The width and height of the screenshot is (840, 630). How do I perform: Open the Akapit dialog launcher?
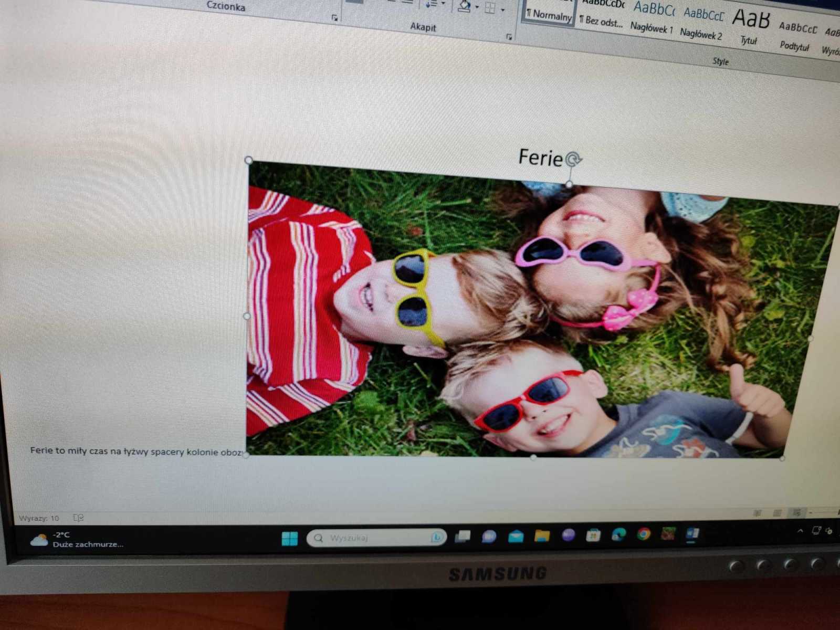coord(509,37)
